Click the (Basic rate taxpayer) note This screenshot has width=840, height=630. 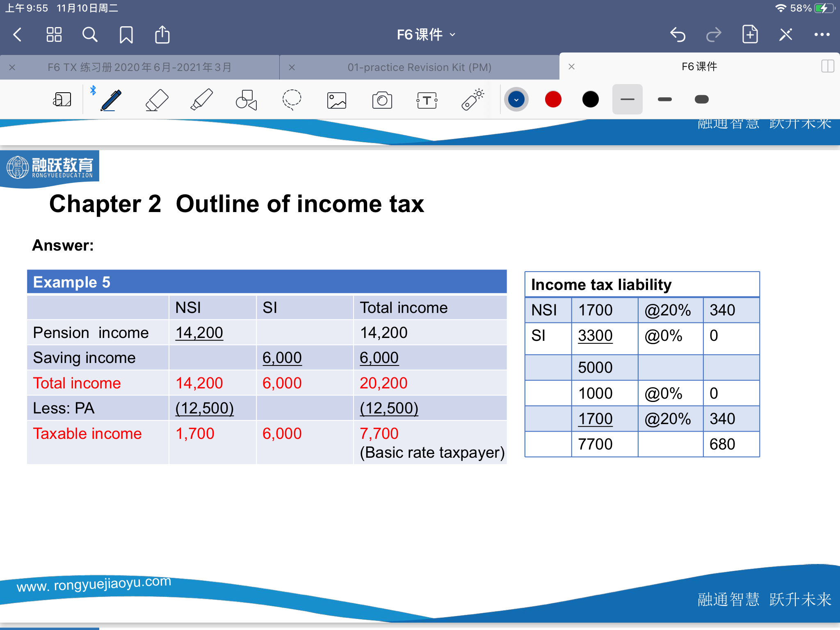(x=432, y=452)
